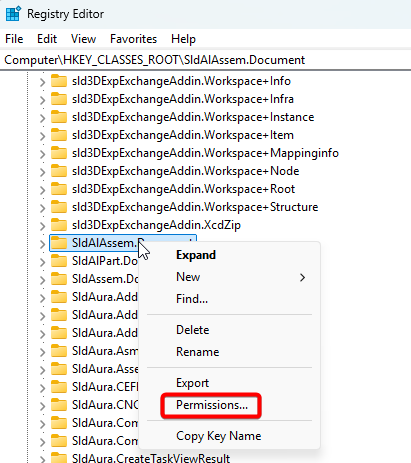Image resolution: width=411 pixels, height=463 pixels.
Task: Choose Expand from the context menu
Action: 196,255
